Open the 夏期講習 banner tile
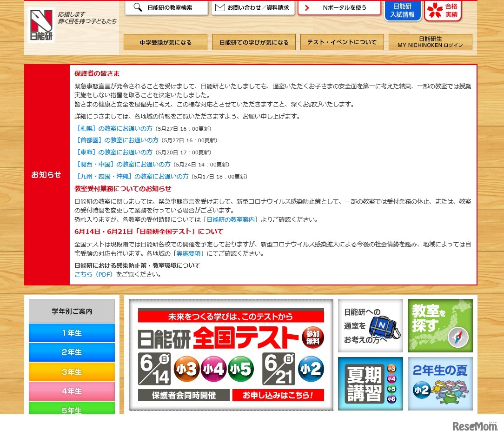 [x=370, y=384]
